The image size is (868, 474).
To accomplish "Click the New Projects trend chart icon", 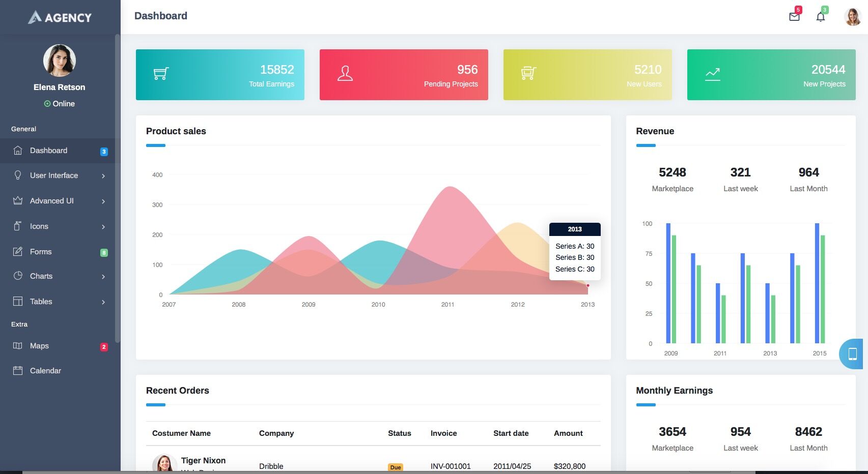I will point(712,74).
